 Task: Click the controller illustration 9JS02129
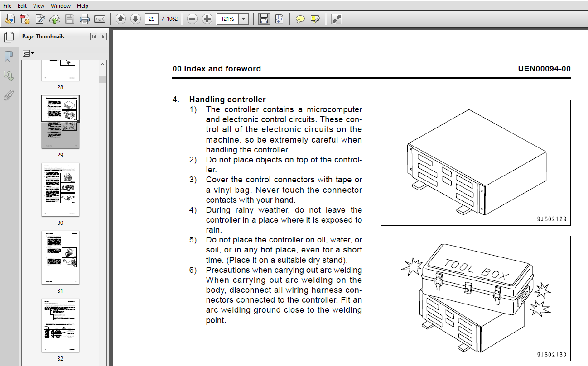[476, 163]
